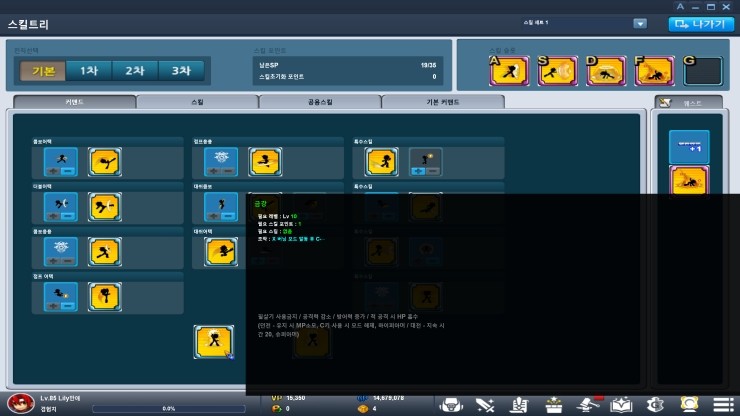The image size is (740, 416).
Task: Click the 남은SP remaining points row
Action: point(347,65)
